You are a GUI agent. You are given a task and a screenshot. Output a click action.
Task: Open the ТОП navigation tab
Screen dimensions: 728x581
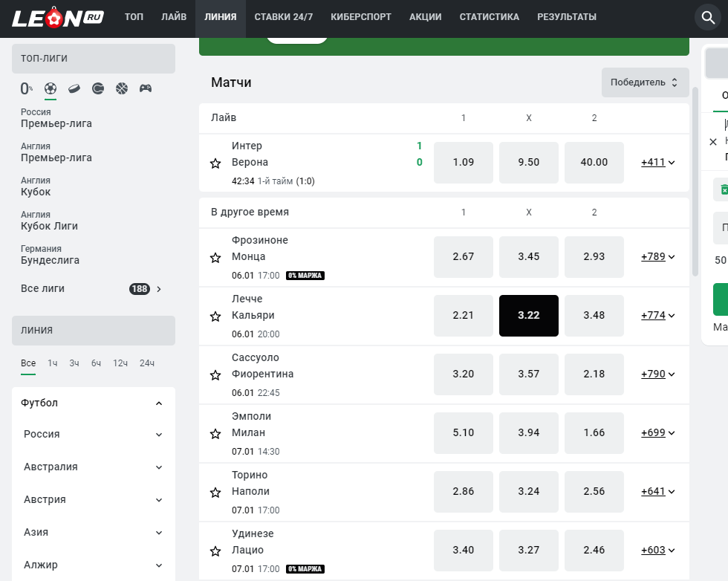pos(134,17)
